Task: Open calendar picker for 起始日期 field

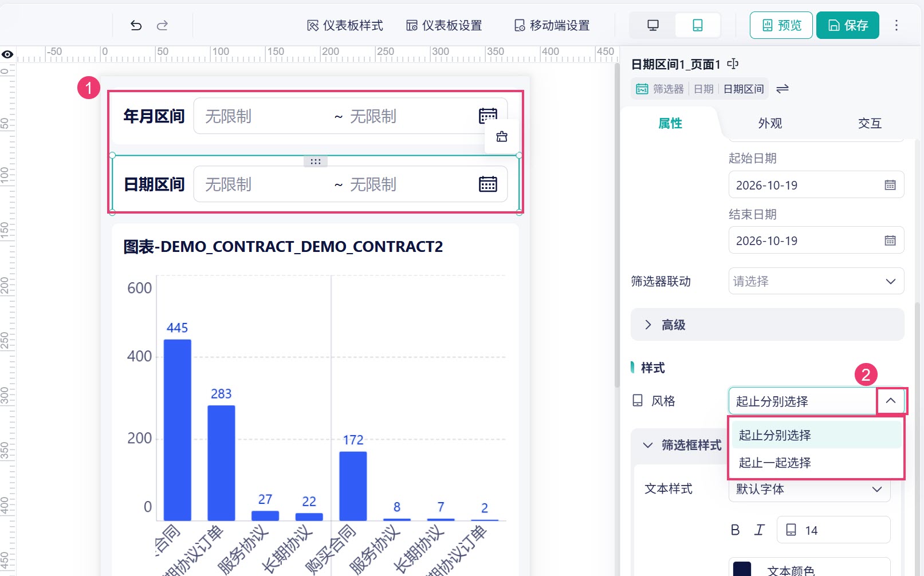Action: point(890,185)
